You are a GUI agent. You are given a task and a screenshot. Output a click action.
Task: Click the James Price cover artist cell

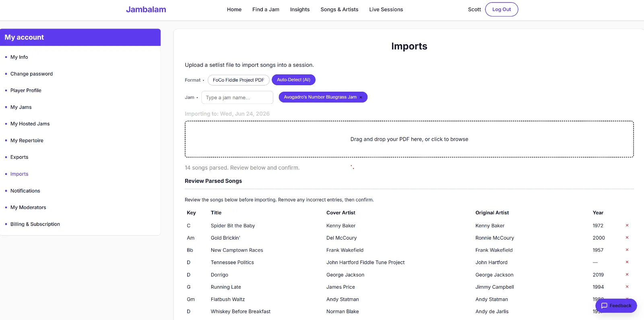tap(341, 287)
